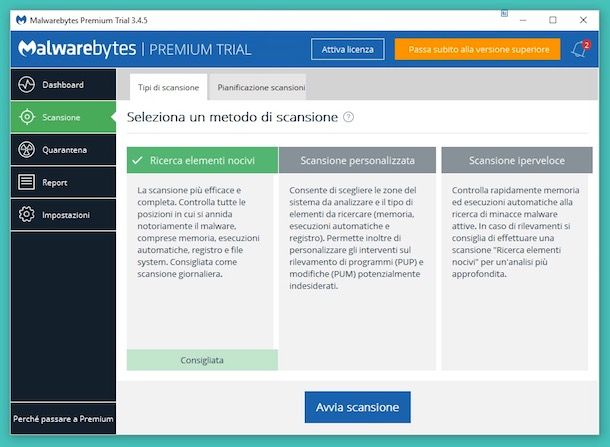The image size is (610, 447).
Task: Open the Quarantena section
Action: click(x=63, y=150)
